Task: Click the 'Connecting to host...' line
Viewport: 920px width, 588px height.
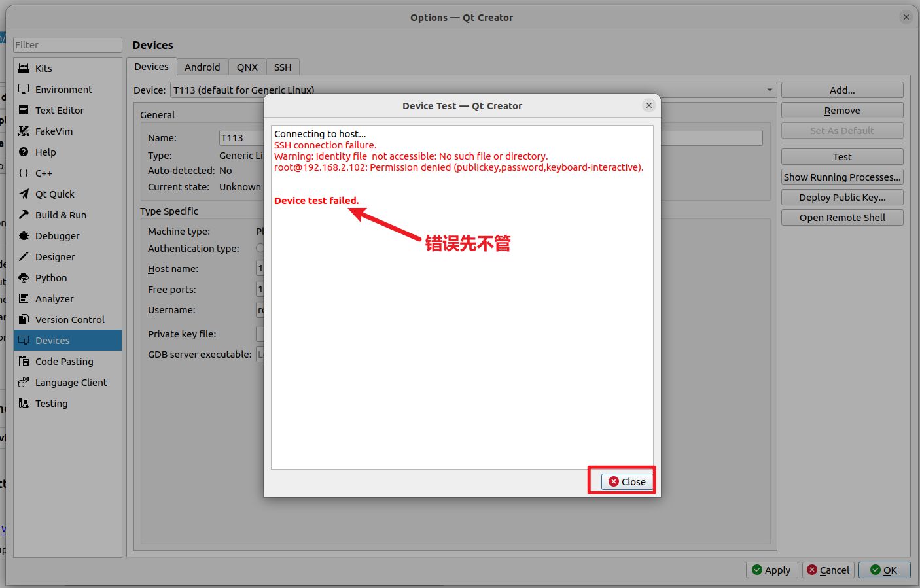Action: point(320,134)
